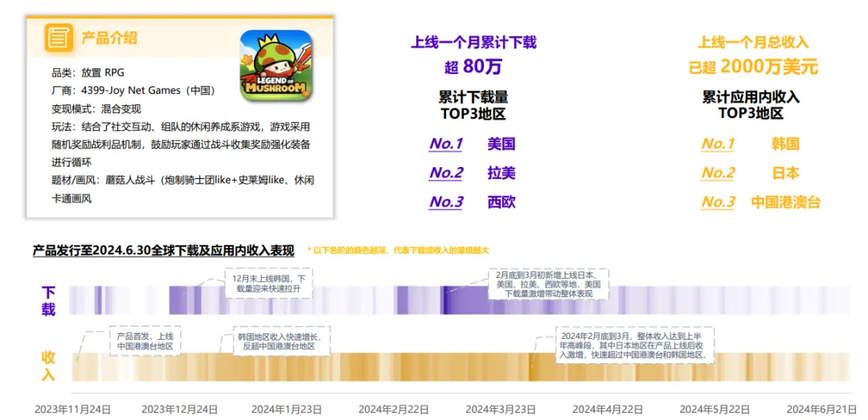Open the Legend of Mushroom app icon
Viewport: 868px width, 420px height.
tap(276, 65)
